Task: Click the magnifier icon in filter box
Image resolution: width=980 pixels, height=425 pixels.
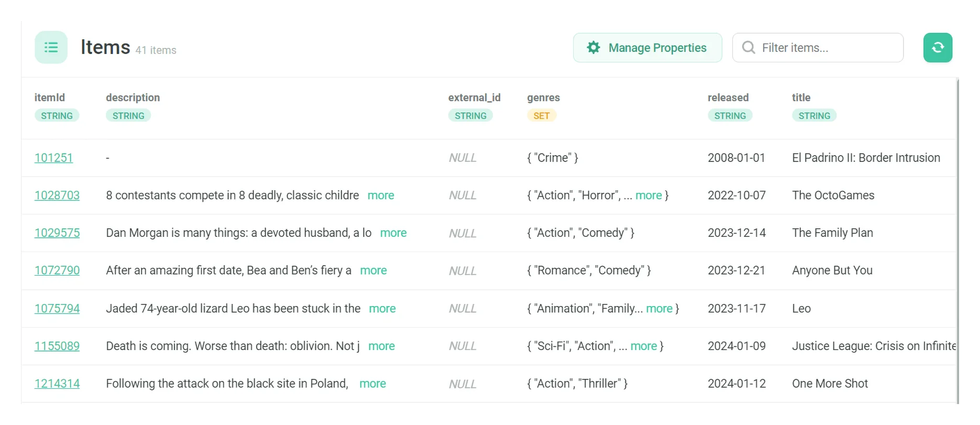Action: tap(749, 48)
